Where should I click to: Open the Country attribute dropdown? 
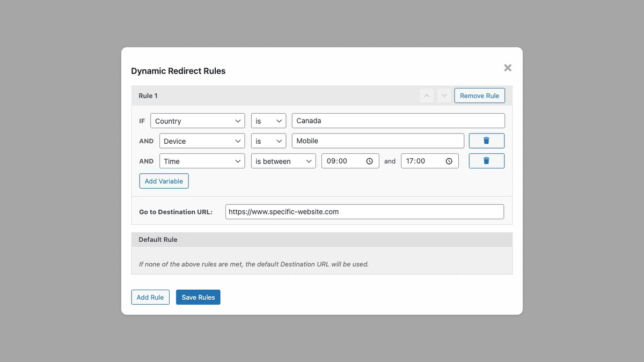point(197,121)
